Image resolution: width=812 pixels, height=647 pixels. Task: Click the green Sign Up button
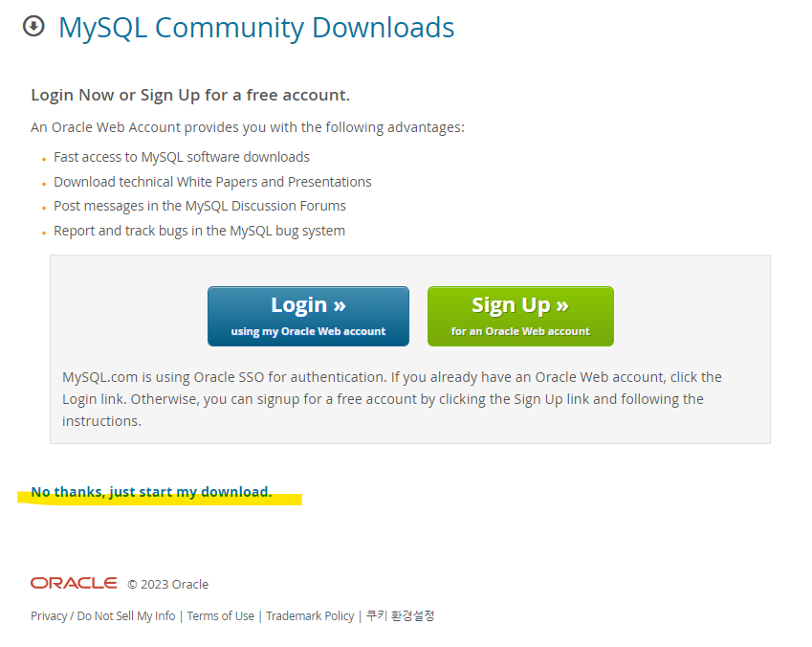(520, 316)
